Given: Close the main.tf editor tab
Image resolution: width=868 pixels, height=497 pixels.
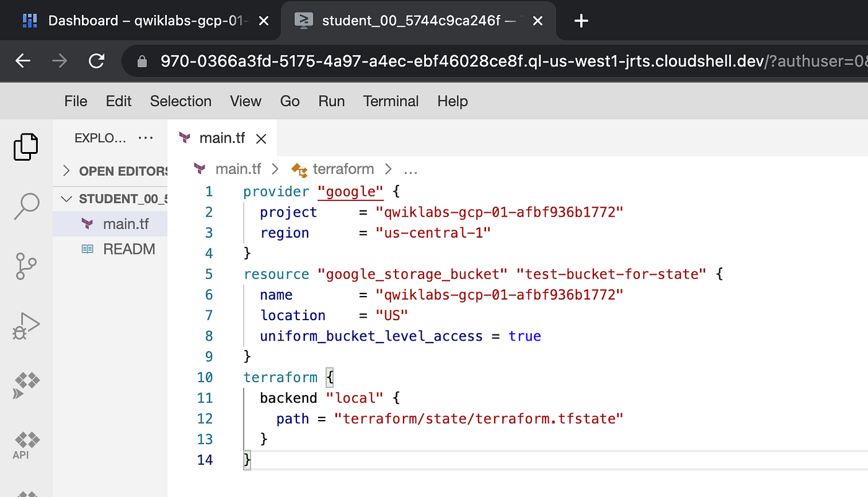Looking at the screenshot, I should point(261,139).
